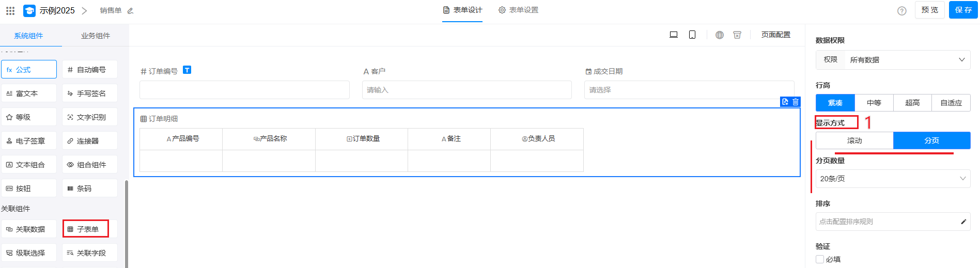Click the 客户 text input field
This screenshot has height=268, width=980.
click(466, 90)
